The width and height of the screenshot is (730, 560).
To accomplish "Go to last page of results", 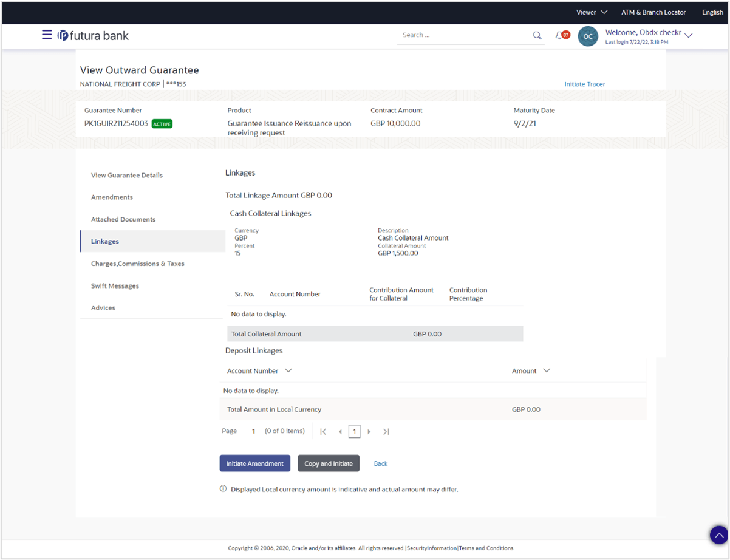I will [x=386, y=431].
